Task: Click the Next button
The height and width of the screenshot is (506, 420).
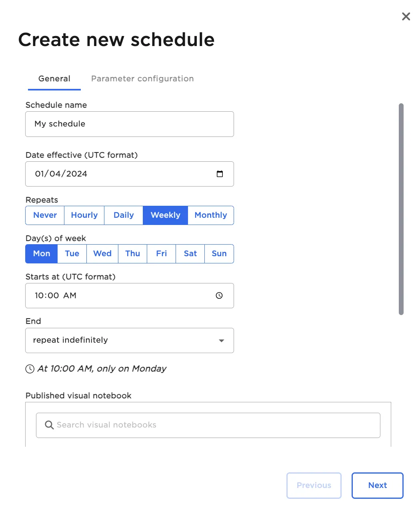Action: pos(378,486)
